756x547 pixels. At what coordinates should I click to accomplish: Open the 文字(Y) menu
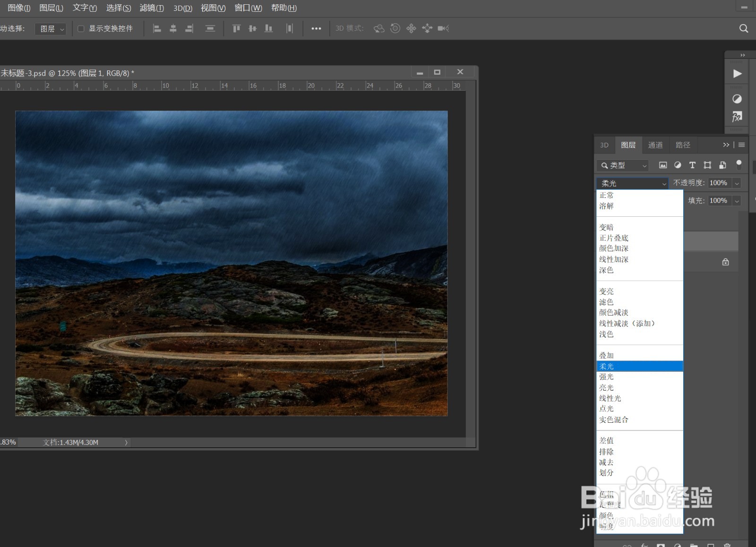pyautogui.click(x=85, y=8)
